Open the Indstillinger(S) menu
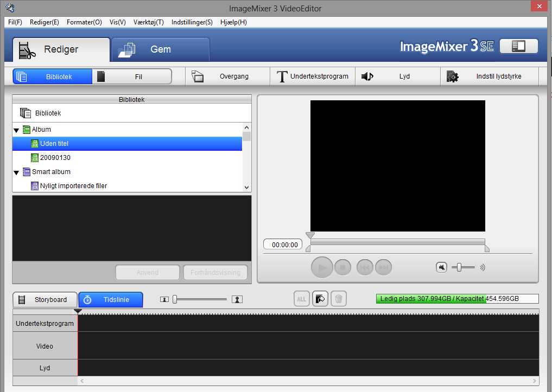Image resolution: width=552 pixels, height=392 pixels. tap(192, 22)
